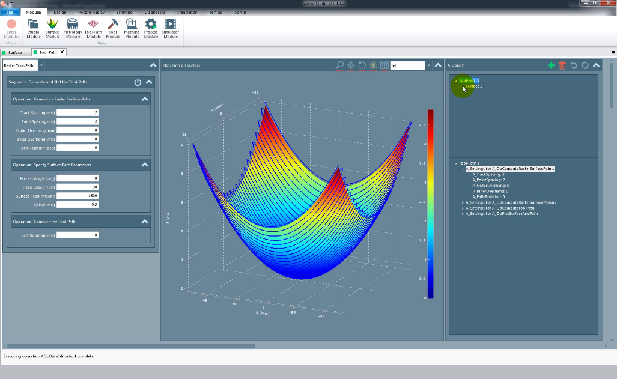This screenshot has height=379, width=617.
Task: Click the view selection box above plot
Action: coord(408,65)
